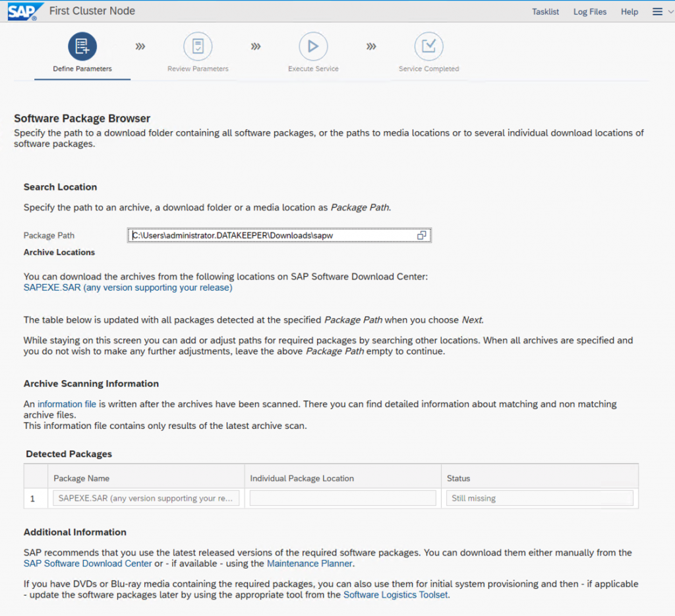Click the Service Completed checkmark icon
The width and height of the screenshot is (675, 616).
pos(428,46)
